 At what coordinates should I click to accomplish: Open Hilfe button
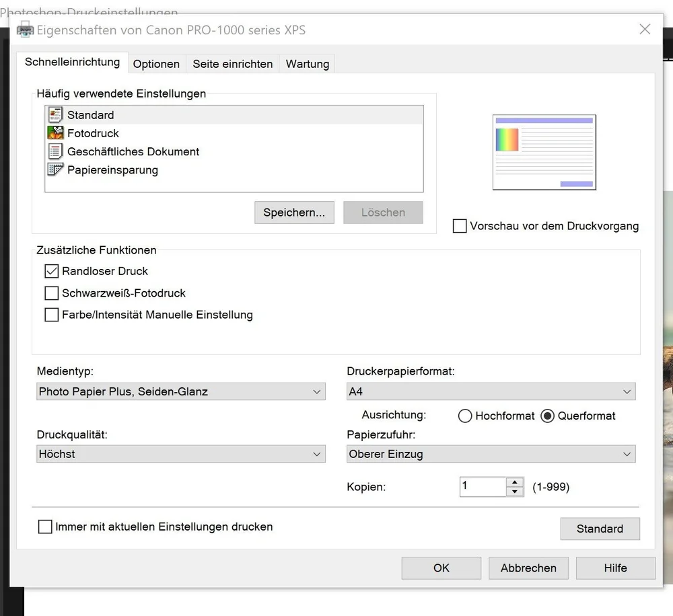(616, 568)
